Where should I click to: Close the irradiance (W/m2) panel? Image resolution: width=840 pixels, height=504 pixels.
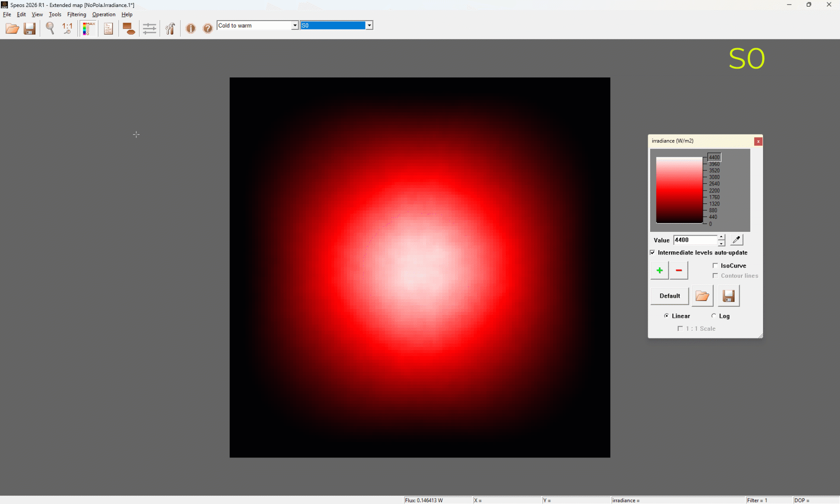[758, 141]
